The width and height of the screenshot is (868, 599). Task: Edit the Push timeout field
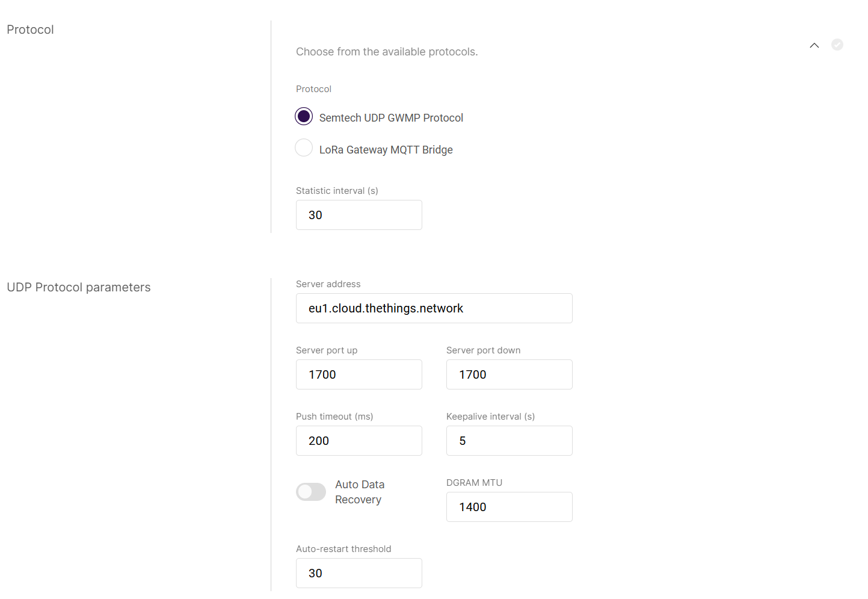point(359,441)
